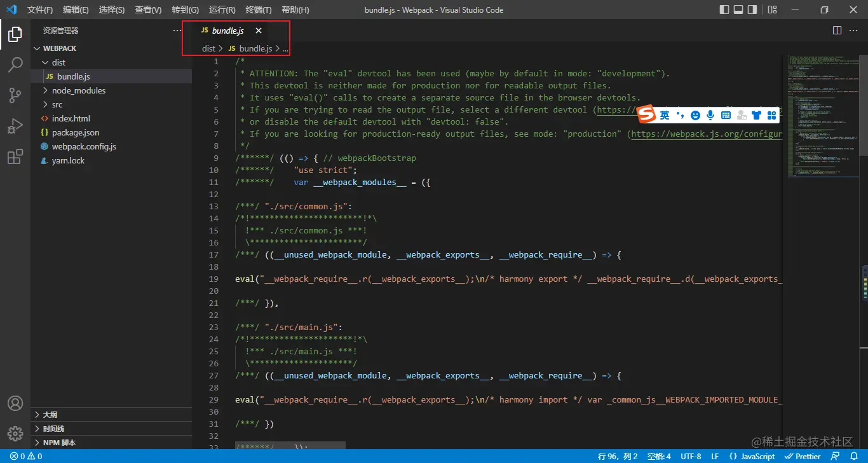Open the 转到(G) menu
The image size is (868, 463).
[185, 10]
